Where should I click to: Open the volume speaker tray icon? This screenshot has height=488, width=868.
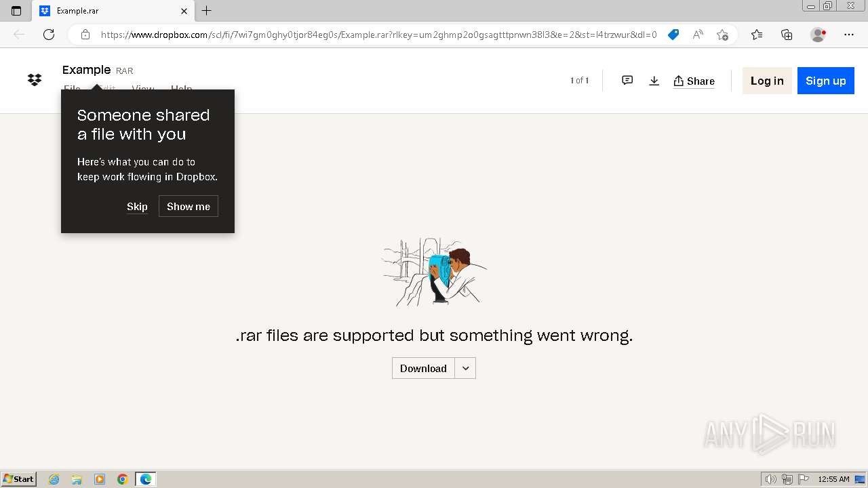tap(771, 479)
